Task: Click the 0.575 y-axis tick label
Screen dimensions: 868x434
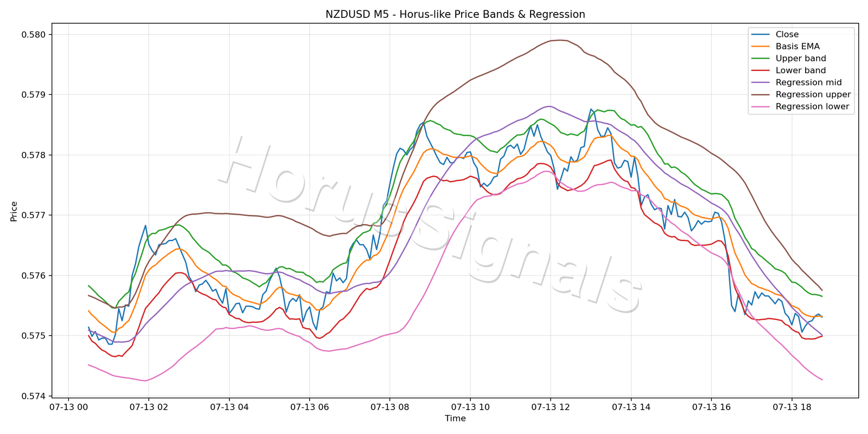Action: [34, 336]
